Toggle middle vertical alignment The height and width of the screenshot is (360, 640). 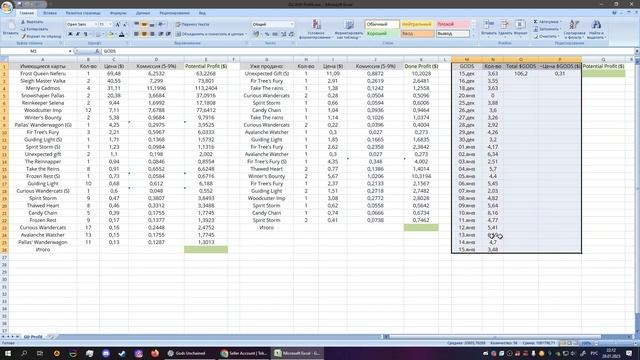144,24
